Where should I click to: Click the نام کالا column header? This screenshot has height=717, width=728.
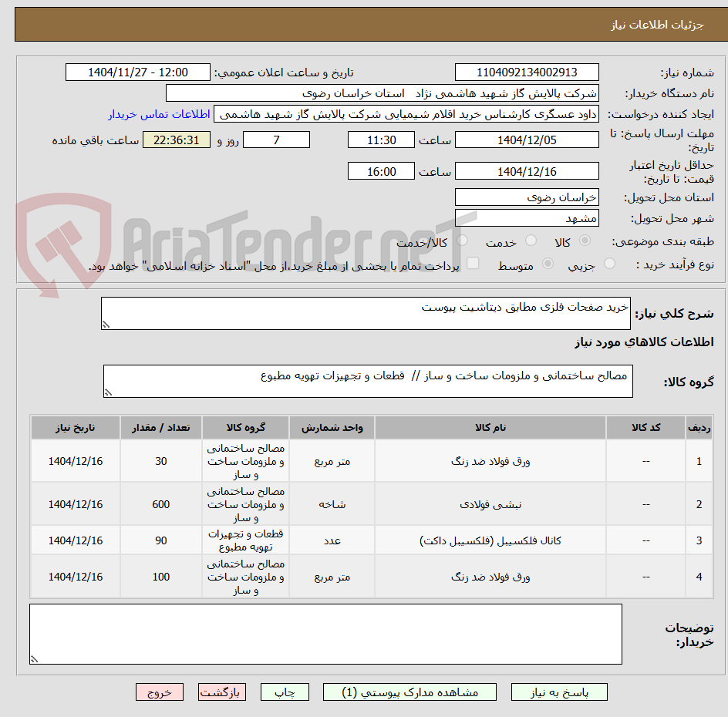[x=490, y=427]
